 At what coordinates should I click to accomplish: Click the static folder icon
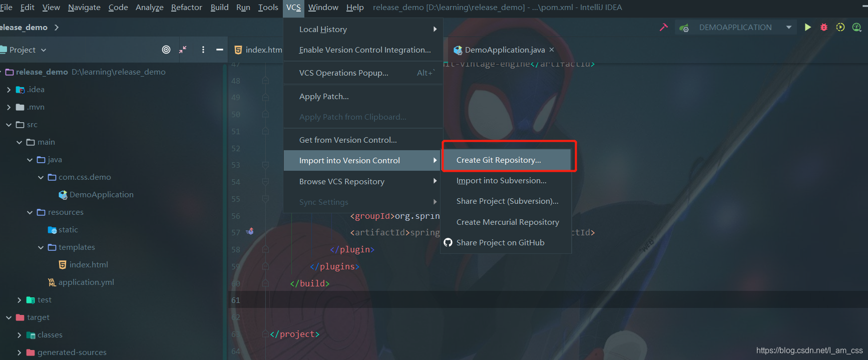[52, 230]
